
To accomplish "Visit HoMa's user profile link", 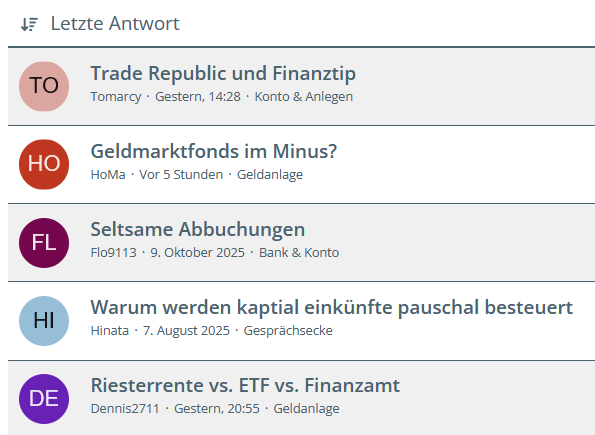I will (x=108, y=175).
